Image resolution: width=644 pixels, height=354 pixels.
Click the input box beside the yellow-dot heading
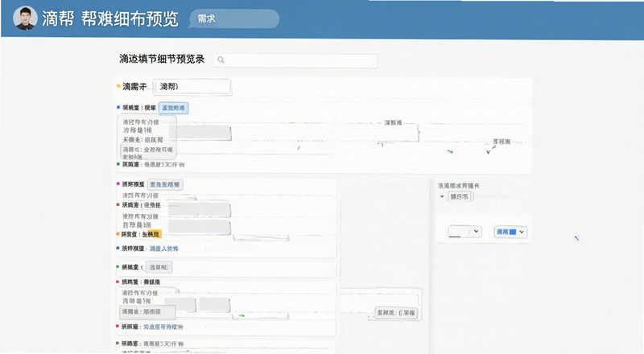tap(192, 87)
